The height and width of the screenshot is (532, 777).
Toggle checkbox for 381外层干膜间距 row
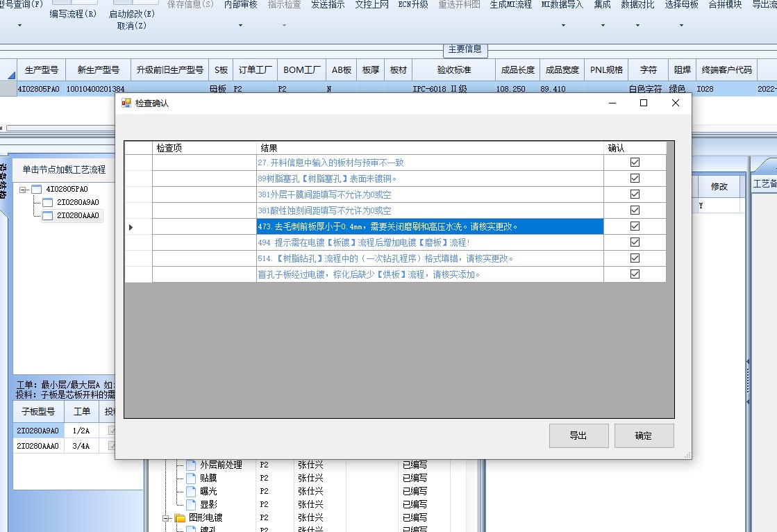(x=635, y=194)
